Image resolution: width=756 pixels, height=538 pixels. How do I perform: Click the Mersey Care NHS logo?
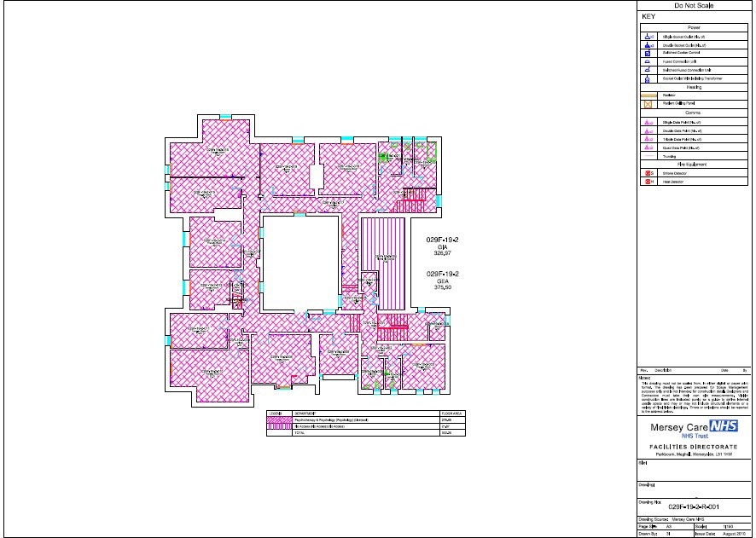click(694, 426)
